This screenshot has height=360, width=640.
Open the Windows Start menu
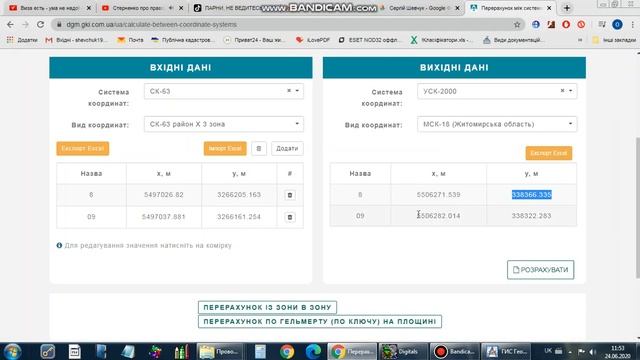(x=12, y=351)
